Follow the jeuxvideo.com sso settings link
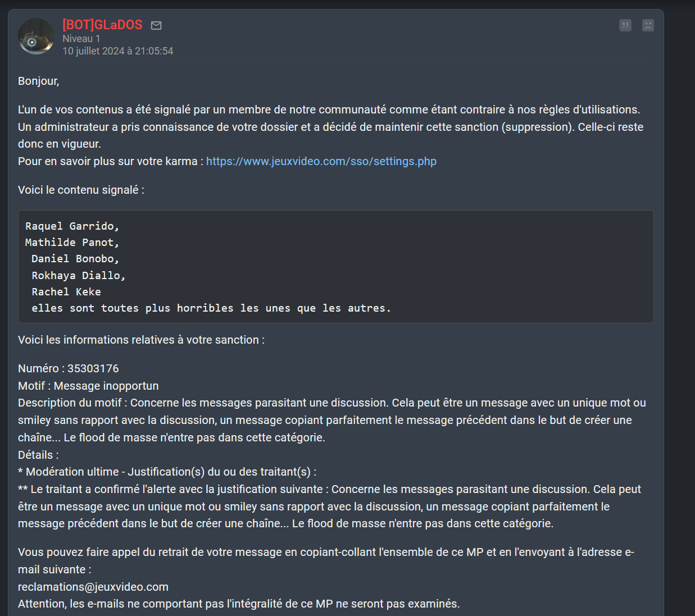This screenshot has width=695, height=616. 321,161
